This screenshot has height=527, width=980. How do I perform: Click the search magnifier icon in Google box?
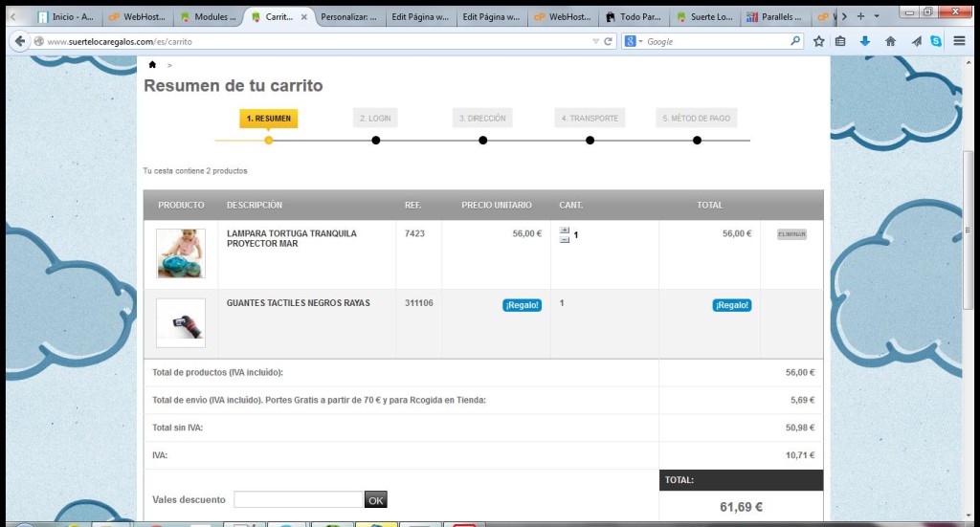pos(794,41)
